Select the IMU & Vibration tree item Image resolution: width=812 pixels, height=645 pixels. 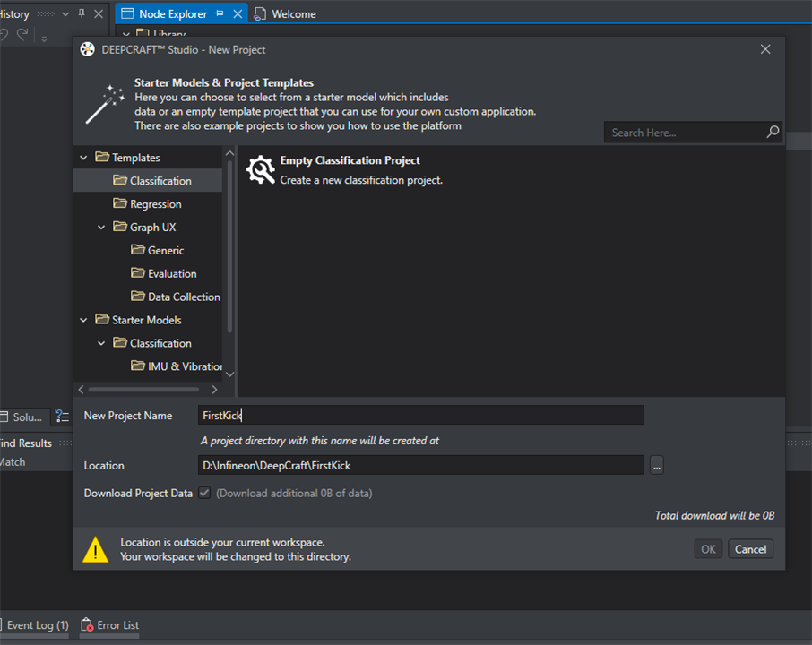pyautogui.click(x=148, y=366)
